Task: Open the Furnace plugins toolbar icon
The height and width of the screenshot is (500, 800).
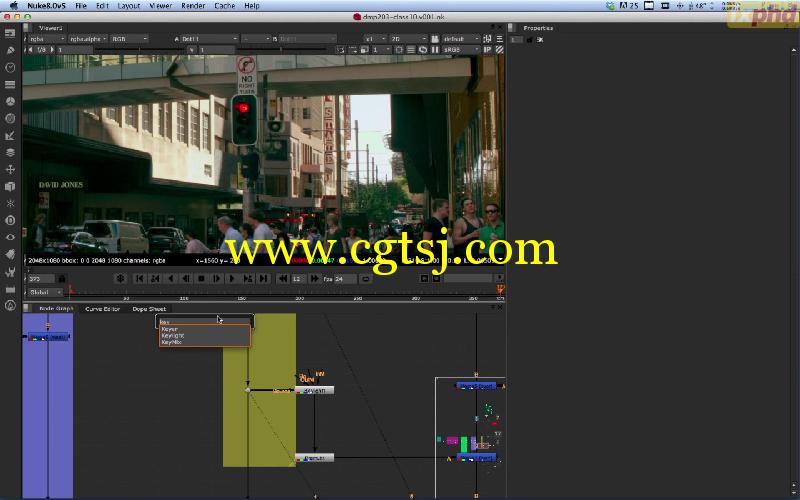Action: click(10, 306)
